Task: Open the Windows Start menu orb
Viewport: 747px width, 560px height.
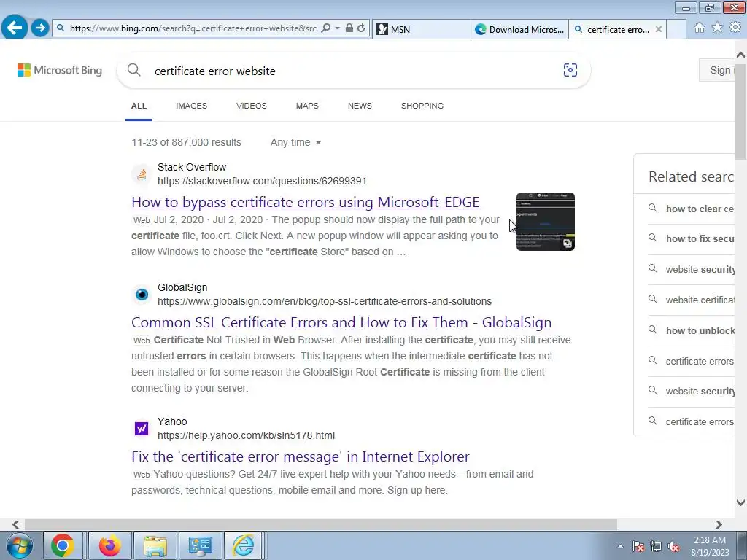Action: pyautogui.click(x=18, y=545)
